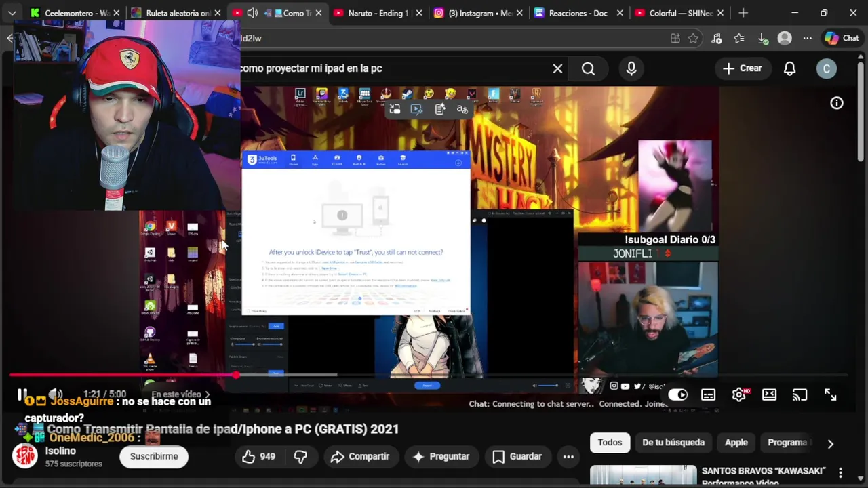This screenshot has width=868, height=488.
Task: Click the music note icon in Edge toolbar
Action: click(x=717, y=39)
